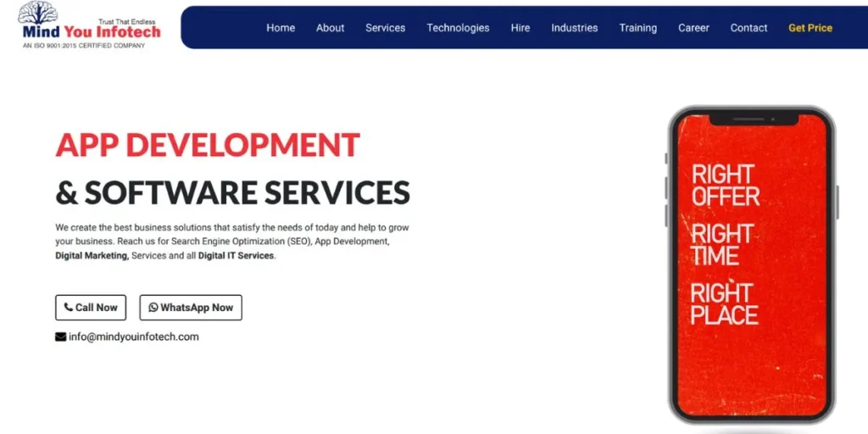The image size is (868, 434).
Task: Click the red smartphone mockup image
Action: [x=751, y=263]
